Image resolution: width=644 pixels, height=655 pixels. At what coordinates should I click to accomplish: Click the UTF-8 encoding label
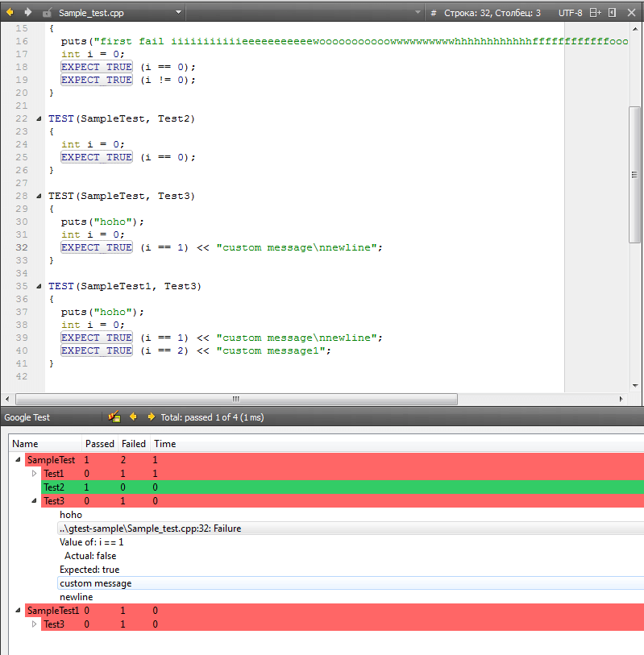pyautogui.click(x=570, y=13)
